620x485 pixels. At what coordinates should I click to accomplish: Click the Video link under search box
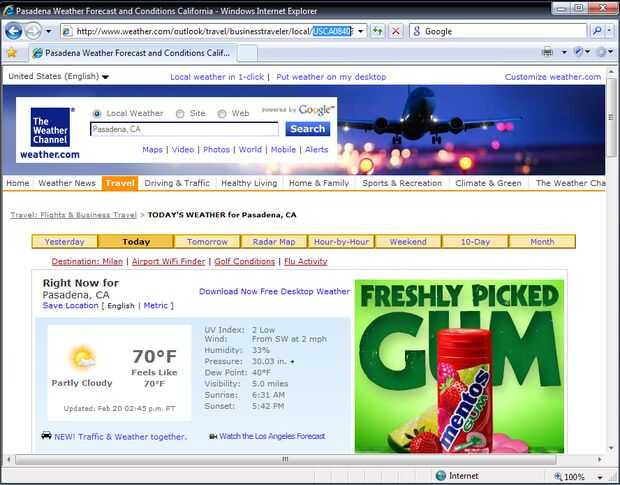(x=183, y=149)
